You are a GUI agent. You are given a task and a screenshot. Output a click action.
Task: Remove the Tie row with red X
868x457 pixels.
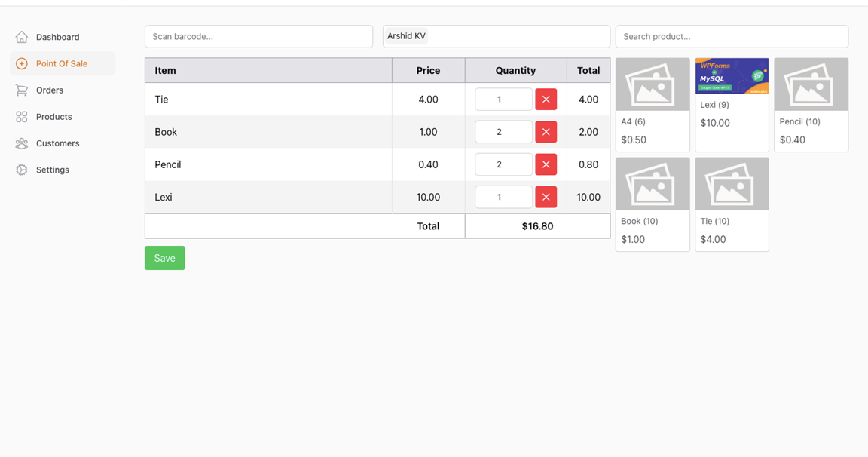(x=546, y=100)
